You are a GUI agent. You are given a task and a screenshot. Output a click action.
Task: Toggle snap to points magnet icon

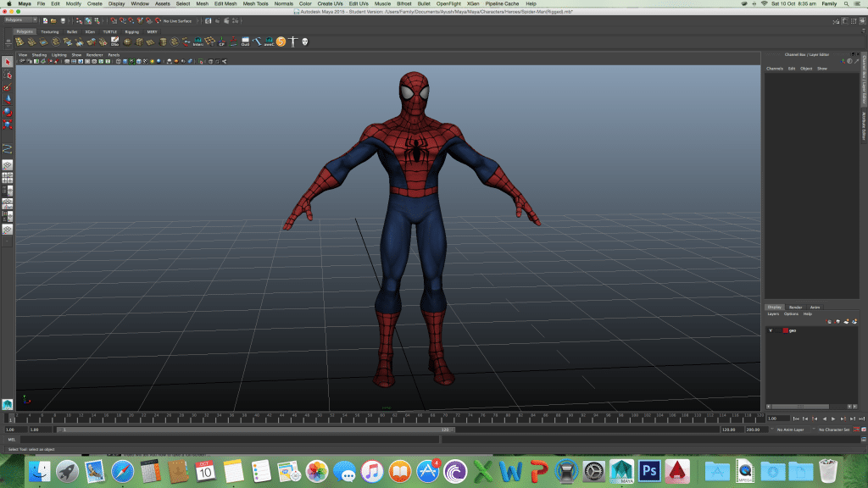tap(131, 20)
